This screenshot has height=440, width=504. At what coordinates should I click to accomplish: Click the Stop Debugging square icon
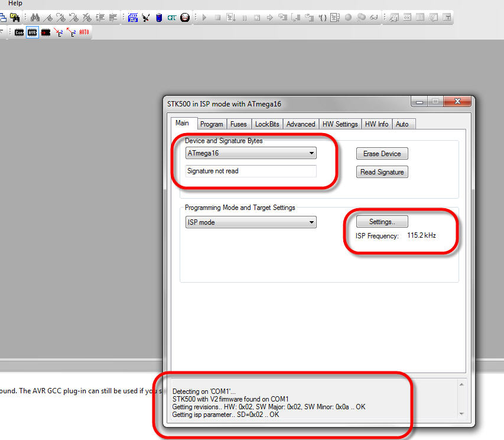(217, 17)
